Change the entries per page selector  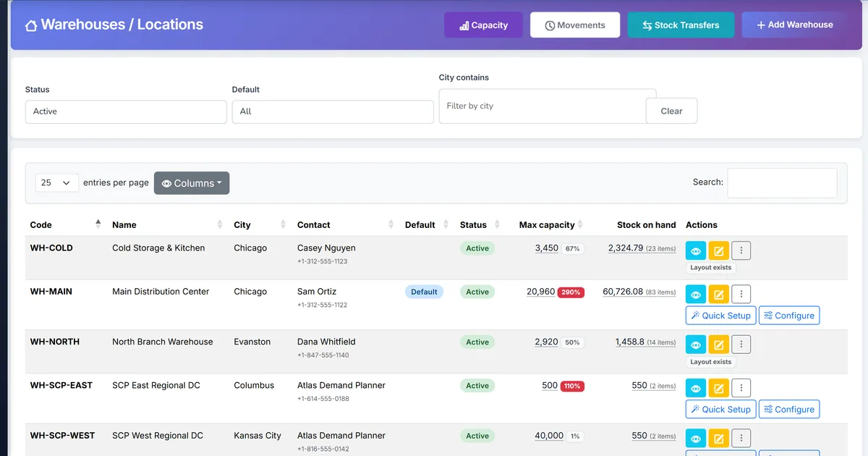click(x=57, y=182)
